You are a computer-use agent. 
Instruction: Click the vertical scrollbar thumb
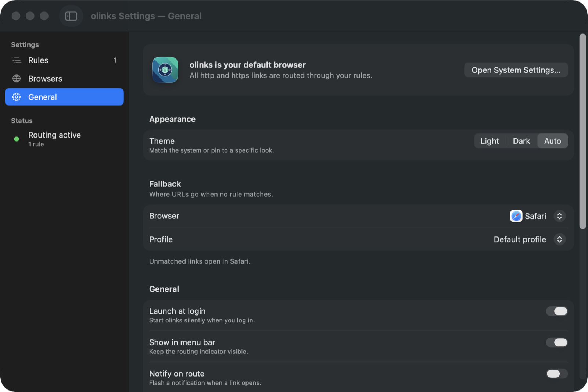point(582,131)
